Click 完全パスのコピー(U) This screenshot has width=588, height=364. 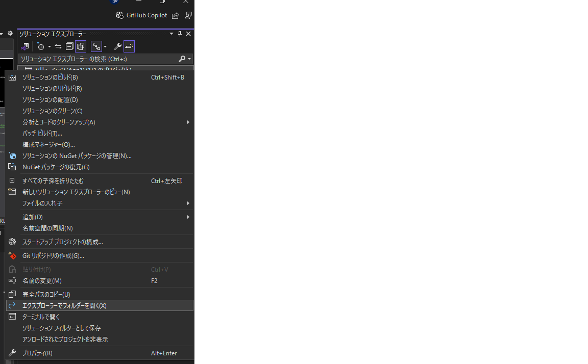coord(100,294)
